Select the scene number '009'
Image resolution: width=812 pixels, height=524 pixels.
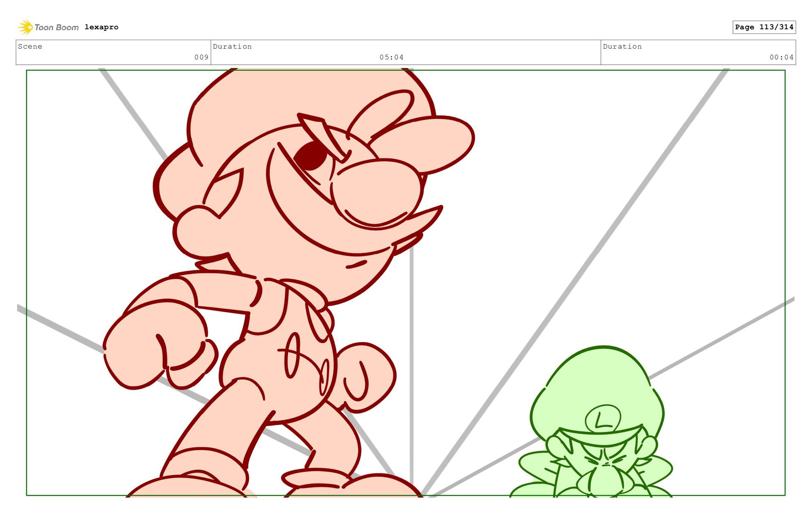pyautogui.click(x=201, y=57)
